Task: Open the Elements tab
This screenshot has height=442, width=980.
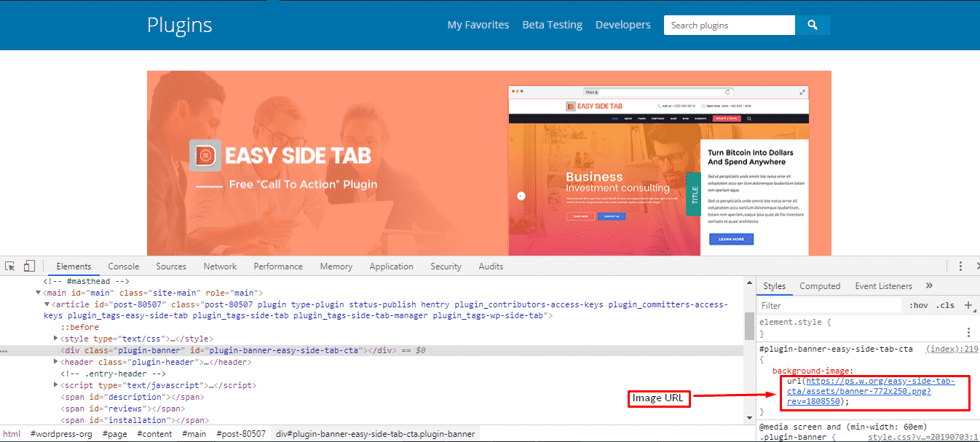Action: coord(74,267)
